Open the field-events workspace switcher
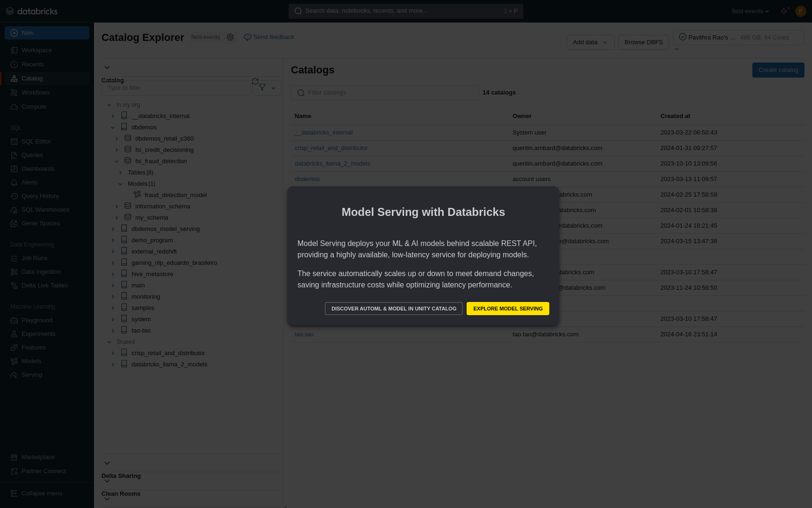This screenshot has height=508, width=812. click(750, 11)
